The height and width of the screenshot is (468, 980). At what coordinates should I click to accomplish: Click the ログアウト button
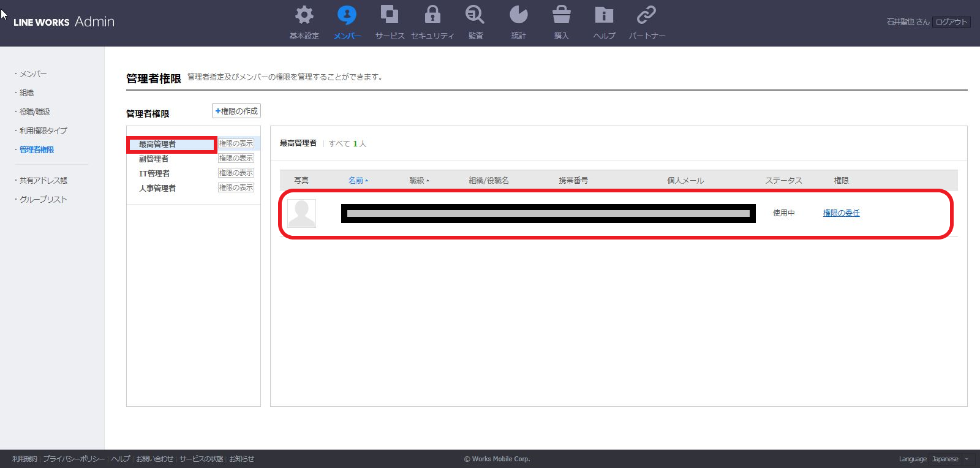(x=951, y=22)
